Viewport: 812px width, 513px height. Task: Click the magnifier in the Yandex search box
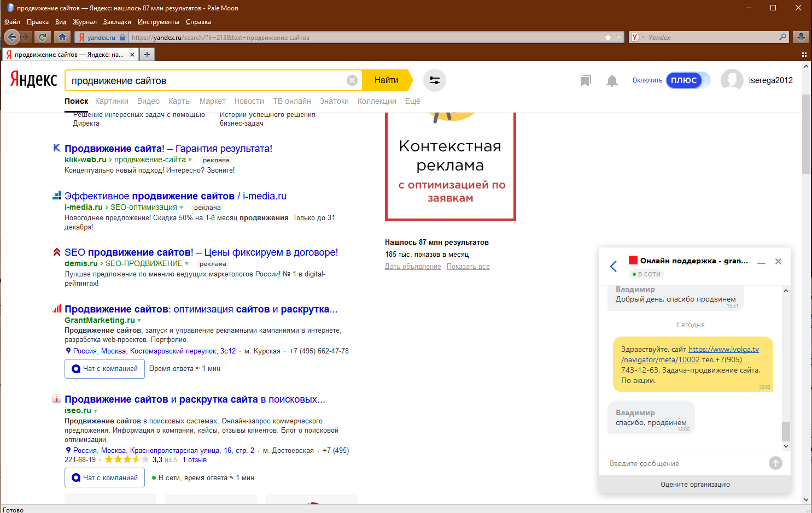[x=783, y=37]
